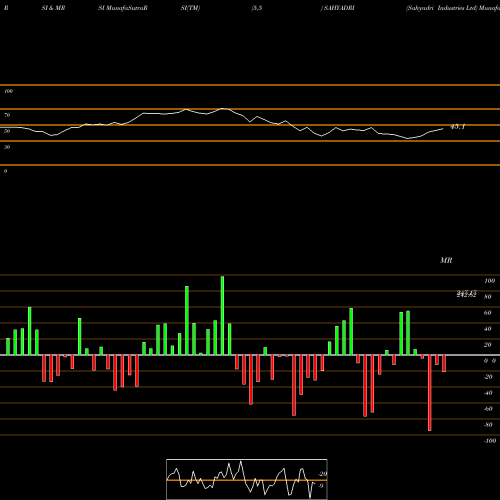
Task: Click the '(5,5' parameter header text
Action: [257, 8]
